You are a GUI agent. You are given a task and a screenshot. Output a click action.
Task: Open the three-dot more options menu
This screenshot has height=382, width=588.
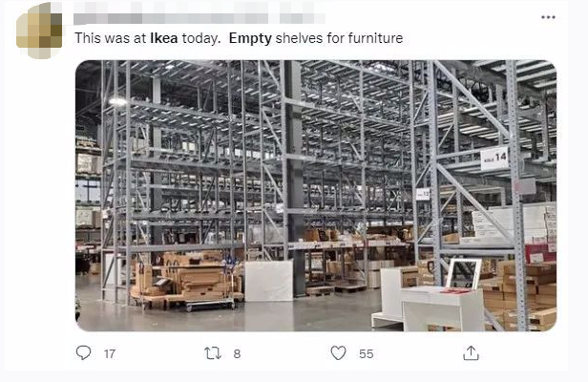tap(548, 17)
